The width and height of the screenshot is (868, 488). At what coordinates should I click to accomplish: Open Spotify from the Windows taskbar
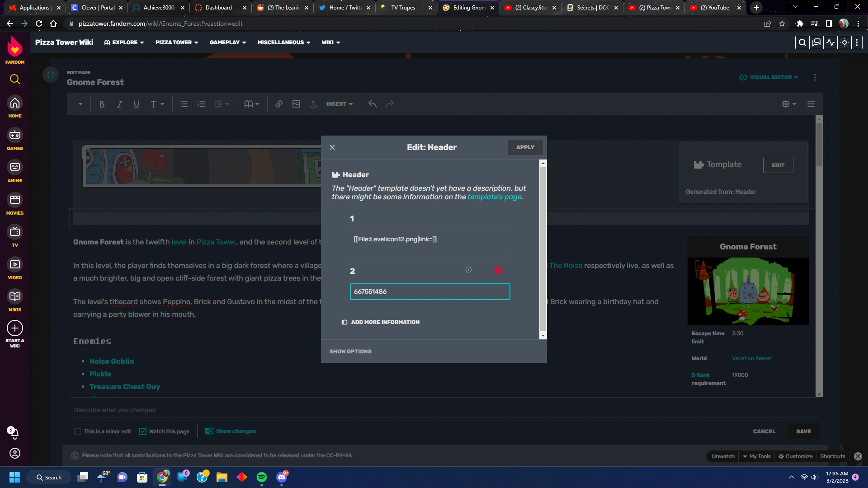point(261,477)
